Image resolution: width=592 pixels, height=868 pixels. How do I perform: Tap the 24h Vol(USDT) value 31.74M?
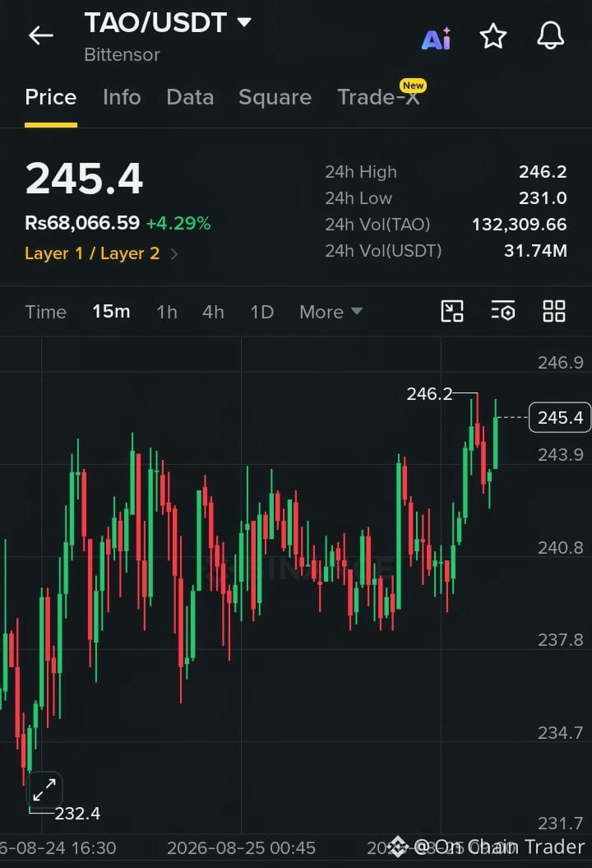pyautogui.click(x=535, y=251)
